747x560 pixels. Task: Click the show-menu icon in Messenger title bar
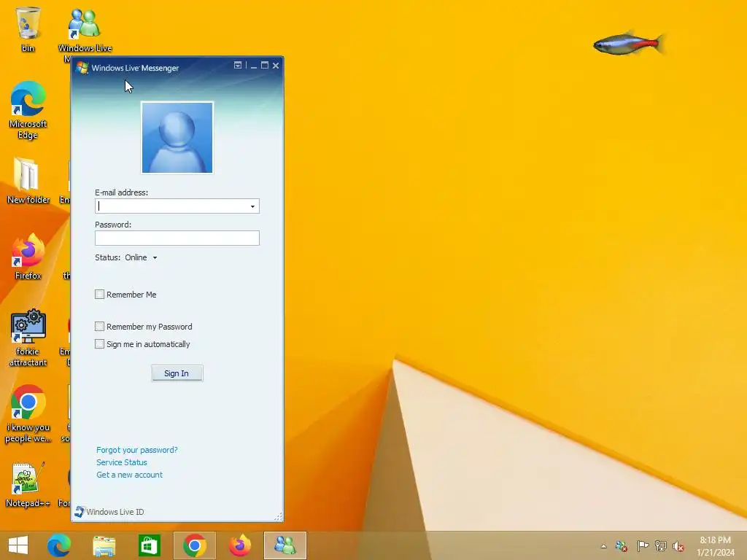coord(238,65)
